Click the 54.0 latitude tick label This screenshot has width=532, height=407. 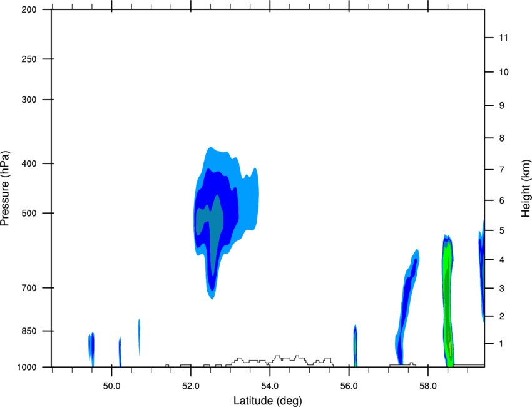(x=270, y=386)
